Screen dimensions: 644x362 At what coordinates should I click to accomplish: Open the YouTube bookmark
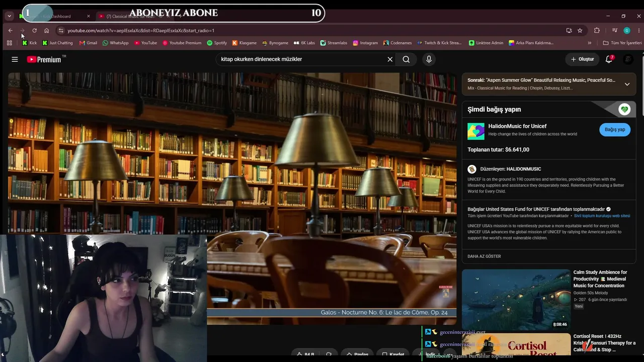(x=145, y=43)
